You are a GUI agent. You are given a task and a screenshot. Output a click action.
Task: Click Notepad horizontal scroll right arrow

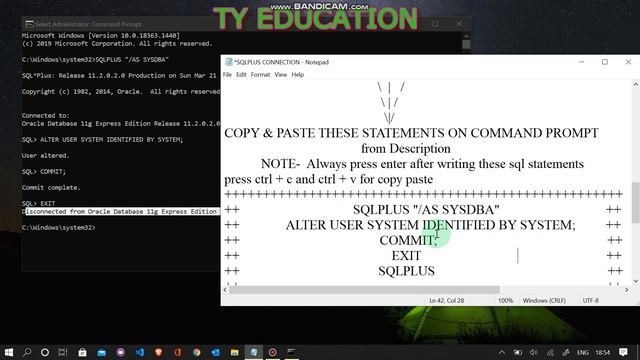point(627,290)
